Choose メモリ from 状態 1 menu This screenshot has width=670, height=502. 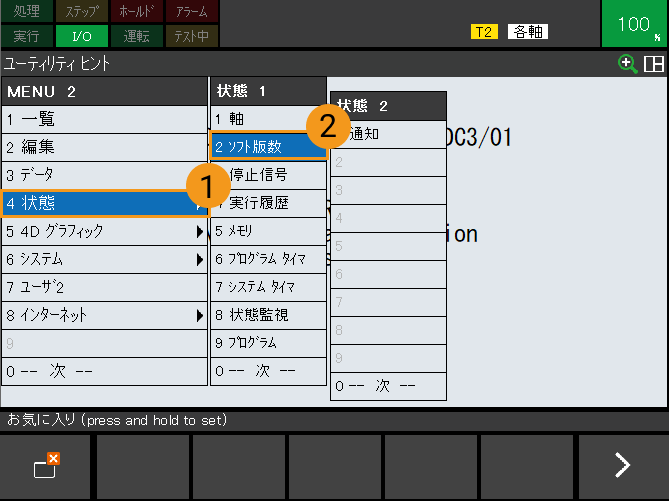268,231
